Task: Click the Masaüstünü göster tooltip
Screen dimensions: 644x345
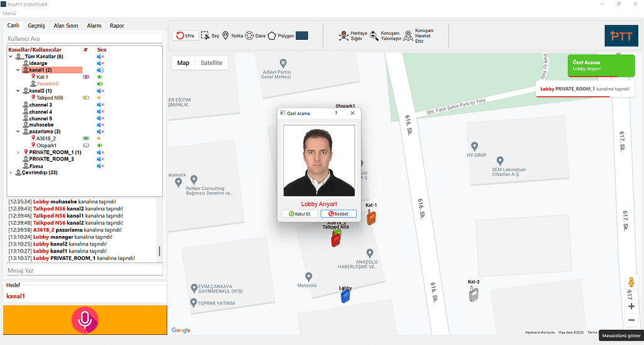Action: point(621,336)
